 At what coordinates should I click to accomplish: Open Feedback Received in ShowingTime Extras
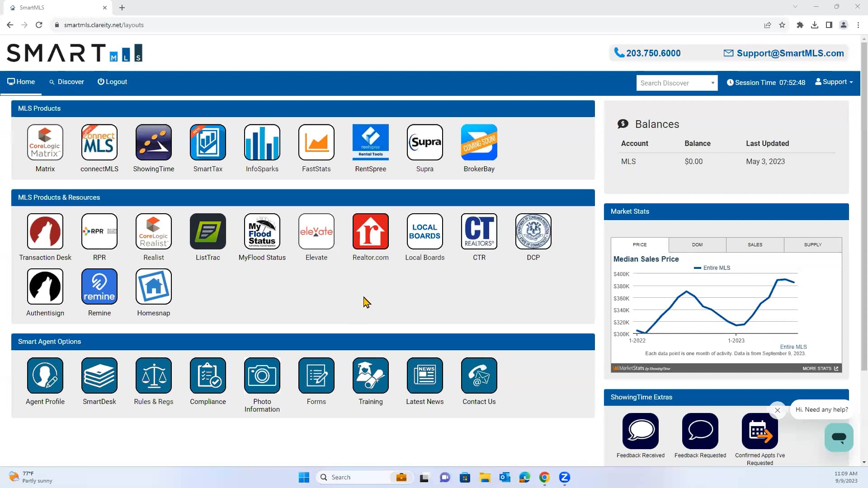(x=640, y=431)
